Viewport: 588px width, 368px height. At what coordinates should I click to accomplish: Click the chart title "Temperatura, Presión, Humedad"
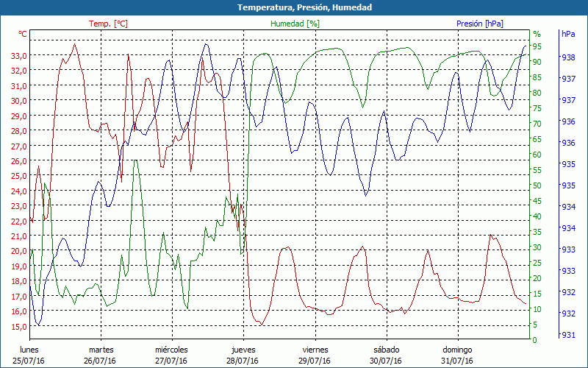coord(294,7)
